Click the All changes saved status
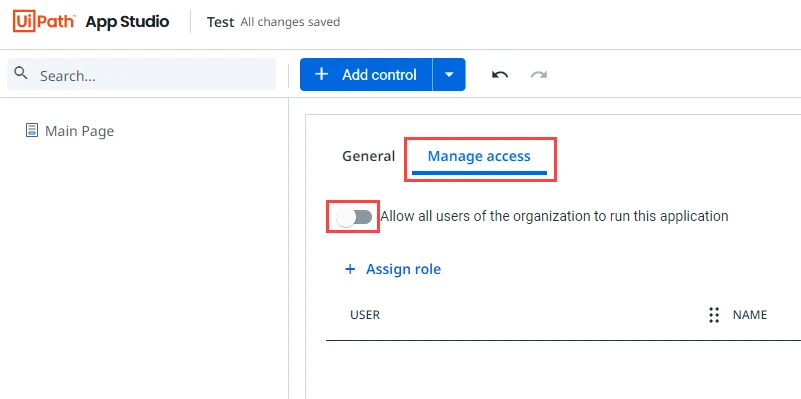Viewport: 801px width, 399px height. [x=290, y=22]
